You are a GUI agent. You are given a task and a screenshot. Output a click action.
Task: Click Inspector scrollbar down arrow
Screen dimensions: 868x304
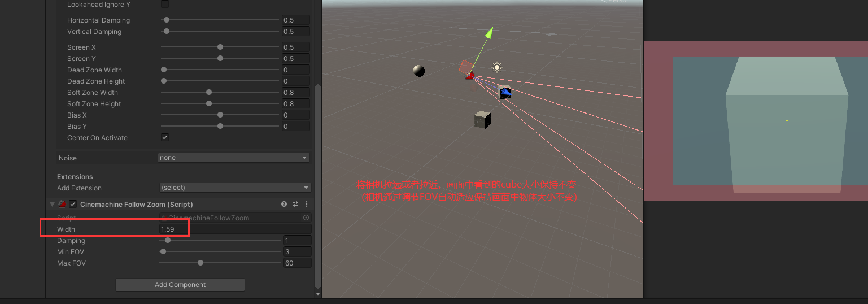pos(317,294)
